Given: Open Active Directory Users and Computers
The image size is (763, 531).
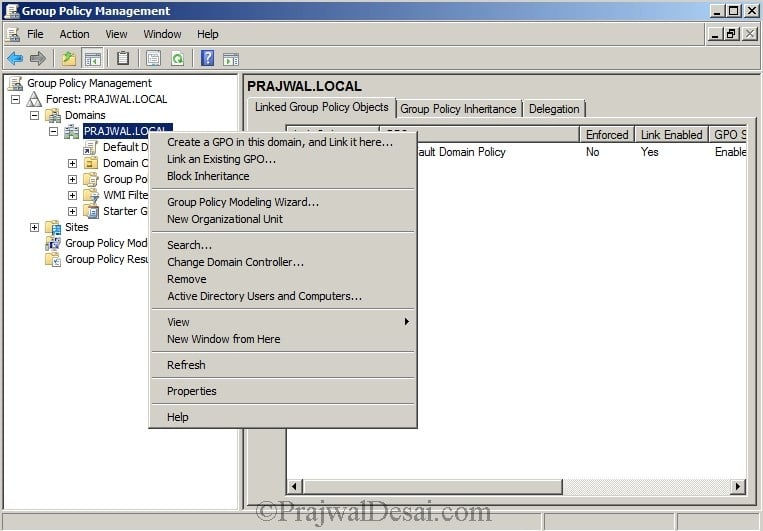Looking at the screenshot, I should pos(283,296).
